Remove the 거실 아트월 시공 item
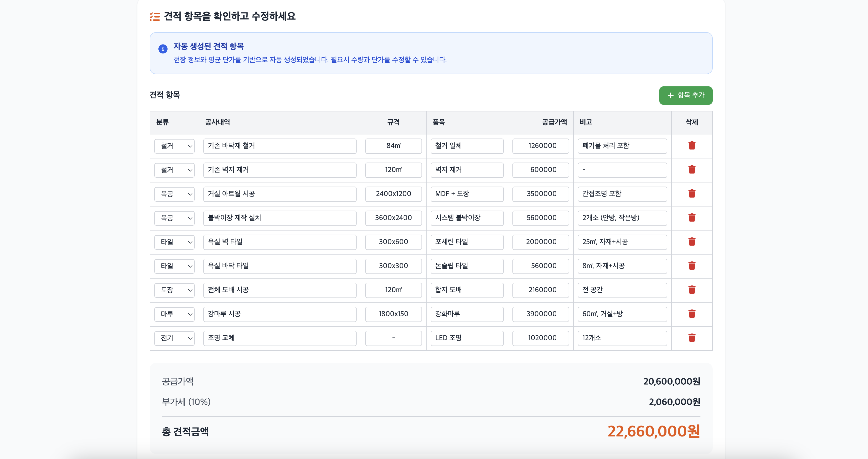Image resolution: width=868 pixels, height=459 pixels. pyautogui.click(x=691, y=194)
